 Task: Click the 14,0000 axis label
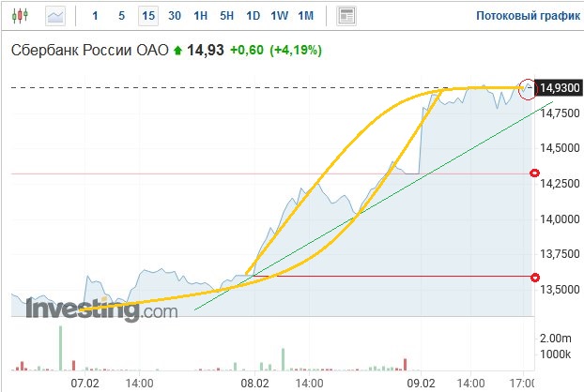click(560, 219)
